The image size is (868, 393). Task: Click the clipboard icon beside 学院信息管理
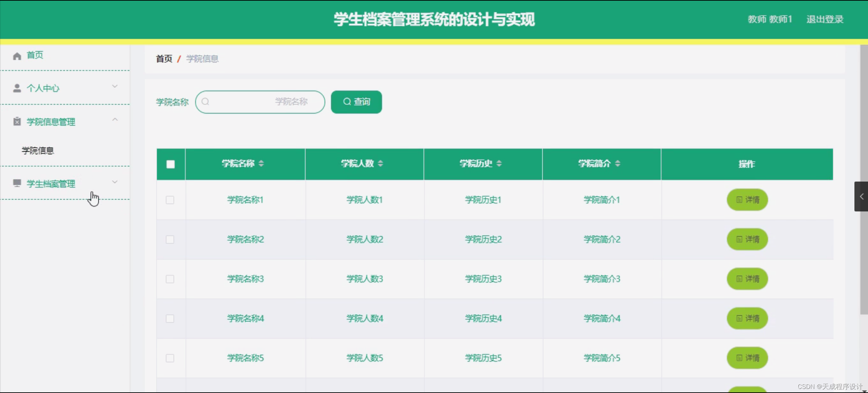[x=17, y=121]
